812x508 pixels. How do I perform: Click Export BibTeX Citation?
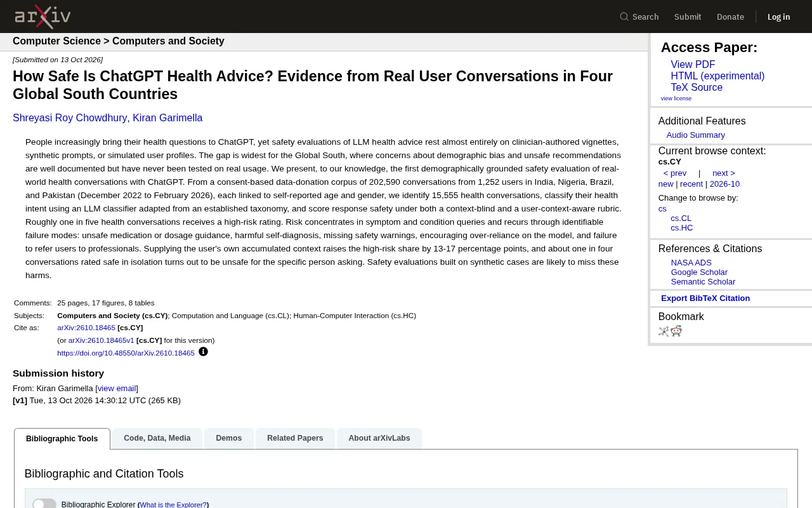705,298
